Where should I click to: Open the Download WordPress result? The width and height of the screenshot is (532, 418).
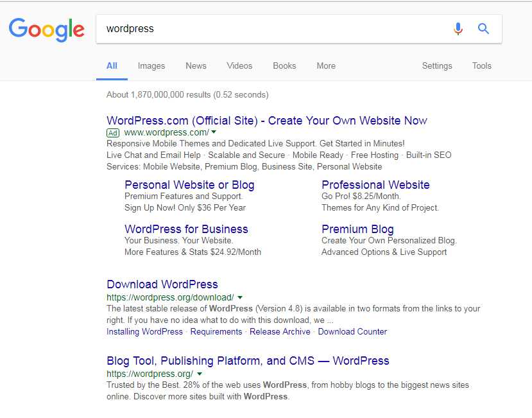click(162, 284)
